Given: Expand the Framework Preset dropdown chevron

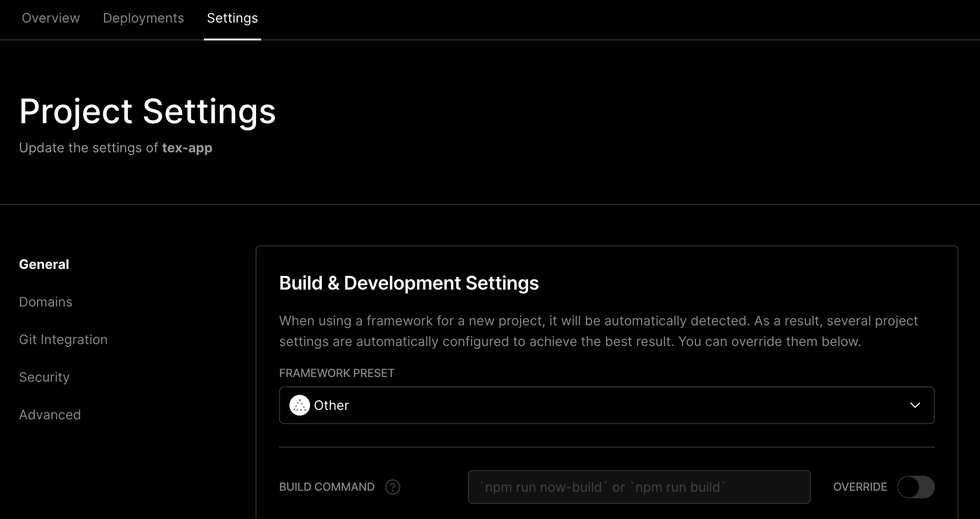Looking at the screenshot, I should [915, 405].
